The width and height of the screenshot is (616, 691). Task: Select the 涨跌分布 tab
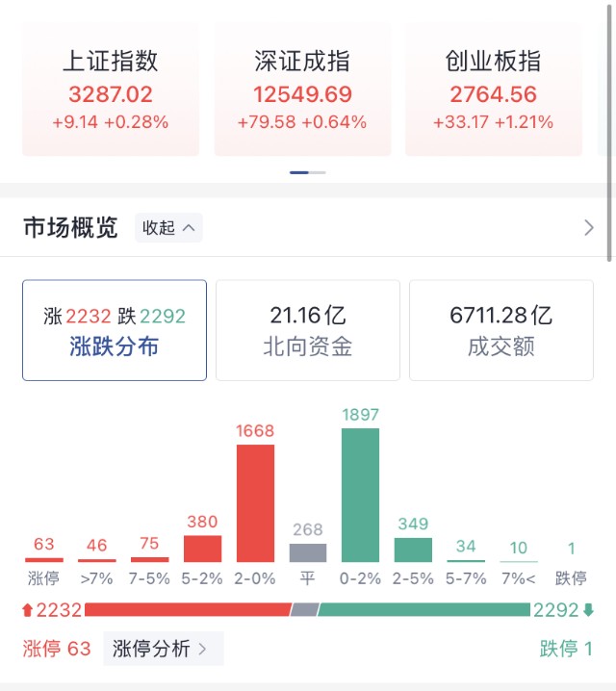115,330
